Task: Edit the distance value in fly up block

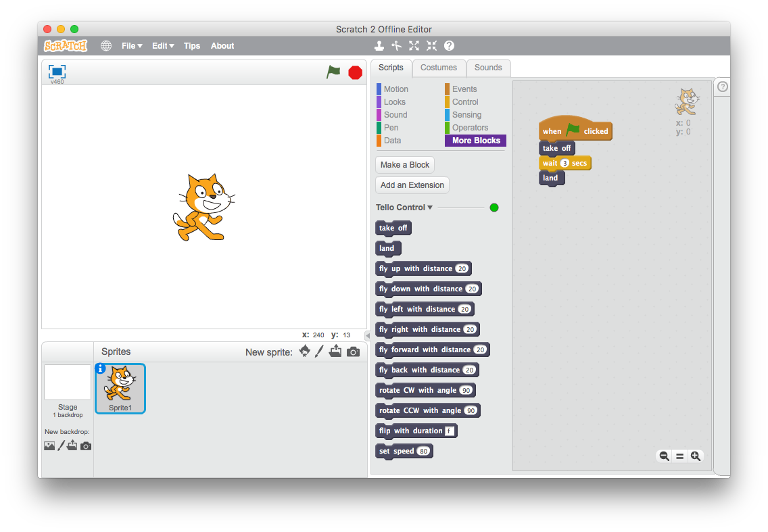Action: pyautogui.click(x=462, y=268)
